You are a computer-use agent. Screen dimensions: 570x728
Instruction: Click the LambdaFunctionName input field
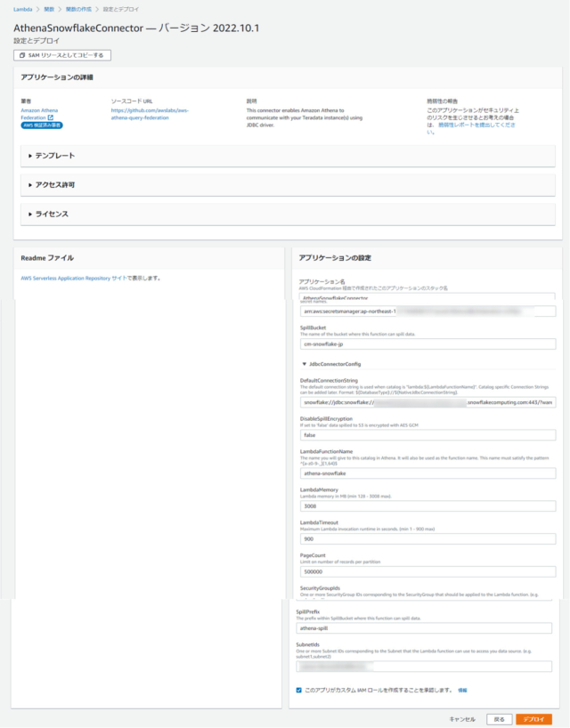point(427,473)
